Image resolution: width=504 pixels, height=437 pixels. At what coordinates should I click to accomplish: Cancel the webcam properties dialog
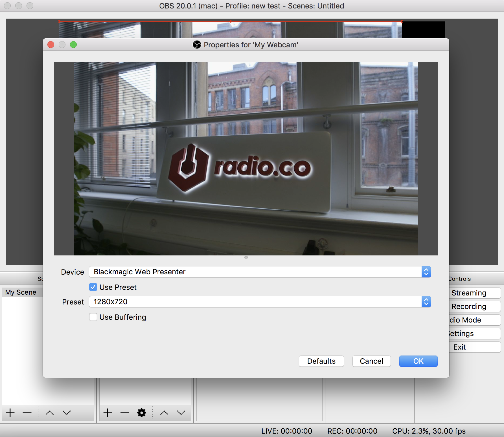[x=371, y=361]
